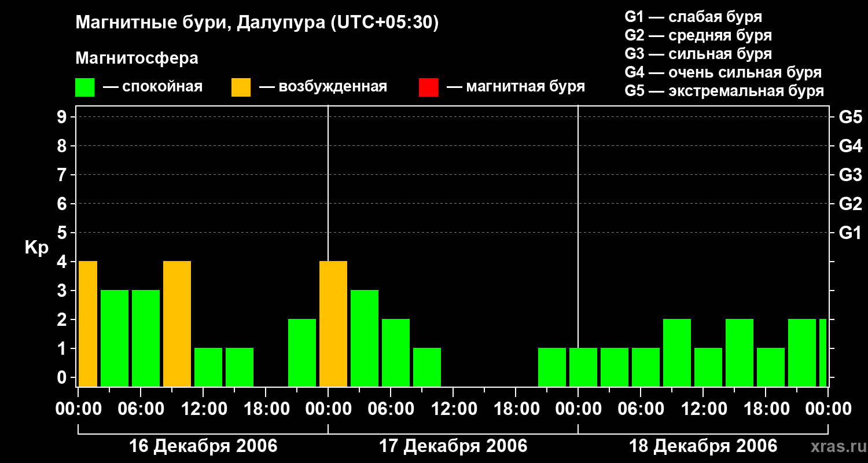
Task: Click the 'G1' right-axis label
Action: (850, 233)
